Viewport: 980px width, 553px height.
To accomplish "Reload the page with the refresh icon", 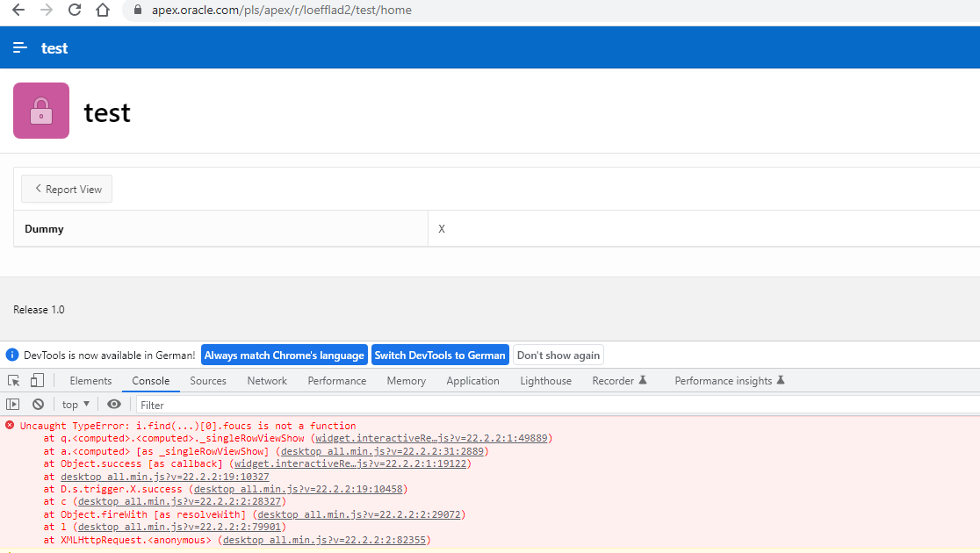I will (x=75, y=11).
